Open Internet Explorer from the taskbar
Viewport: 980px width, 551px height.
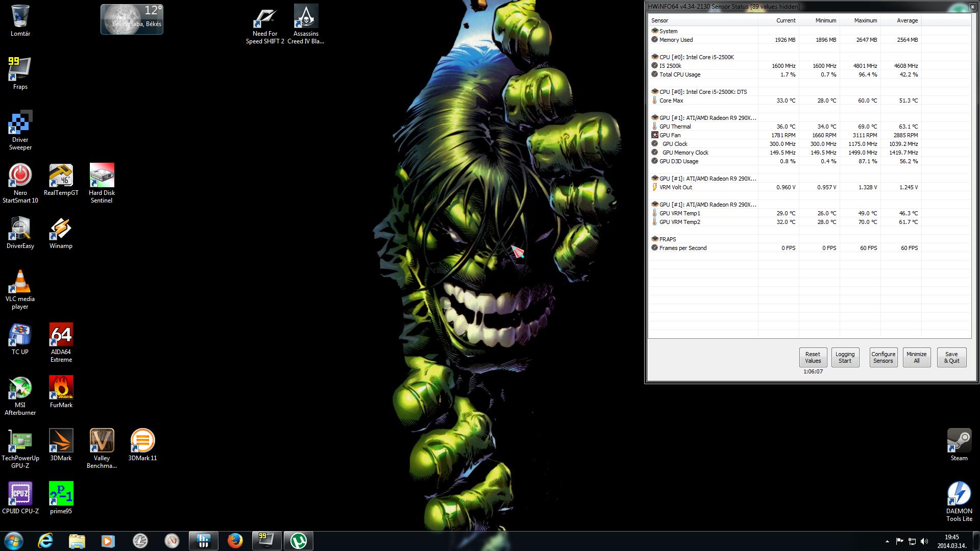[x=46, y=541]
